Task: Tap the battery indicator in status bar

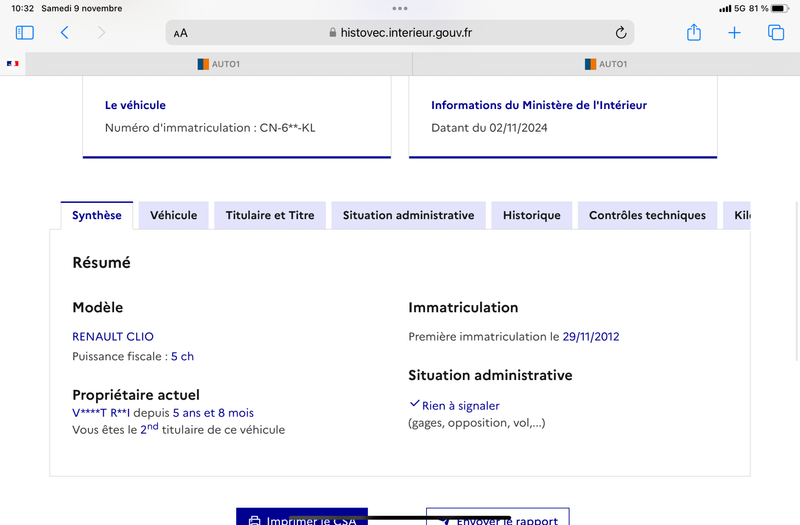Action: [x=780, y=8]
